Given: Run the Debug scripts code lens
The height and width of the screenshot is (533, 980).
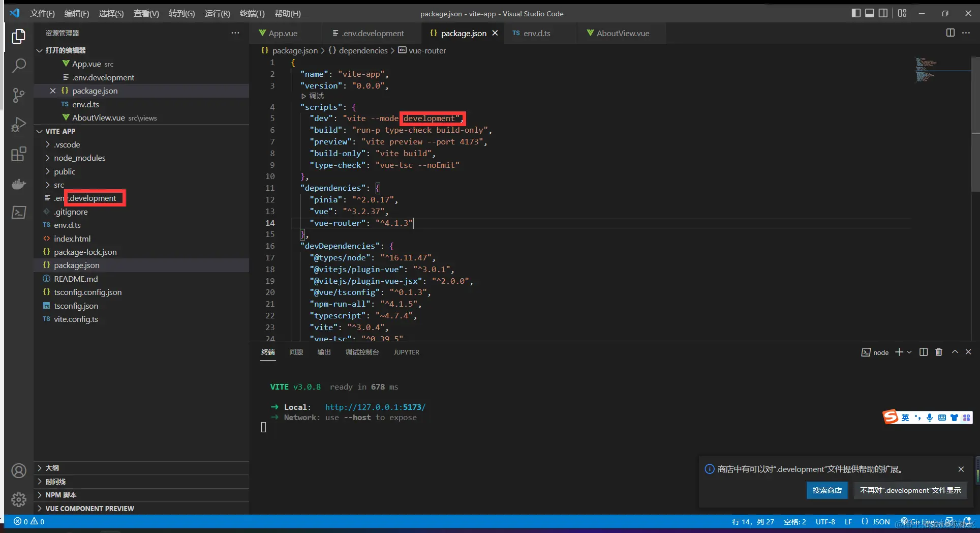Looking at the screenshot, I should 313,96.
